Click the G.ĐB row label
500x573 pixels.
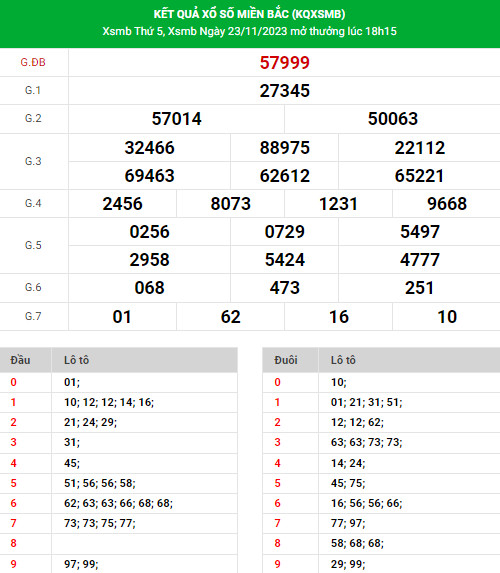33,62
